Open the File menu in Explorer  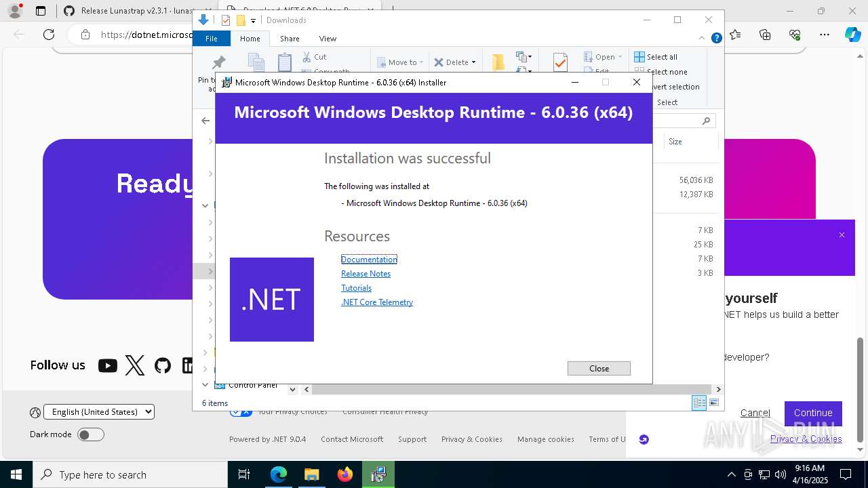212,39
